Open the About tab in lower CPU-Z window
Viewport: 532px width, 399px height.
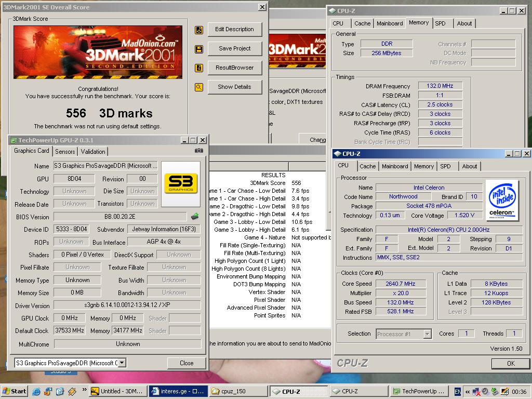click(x=469, y=166)
